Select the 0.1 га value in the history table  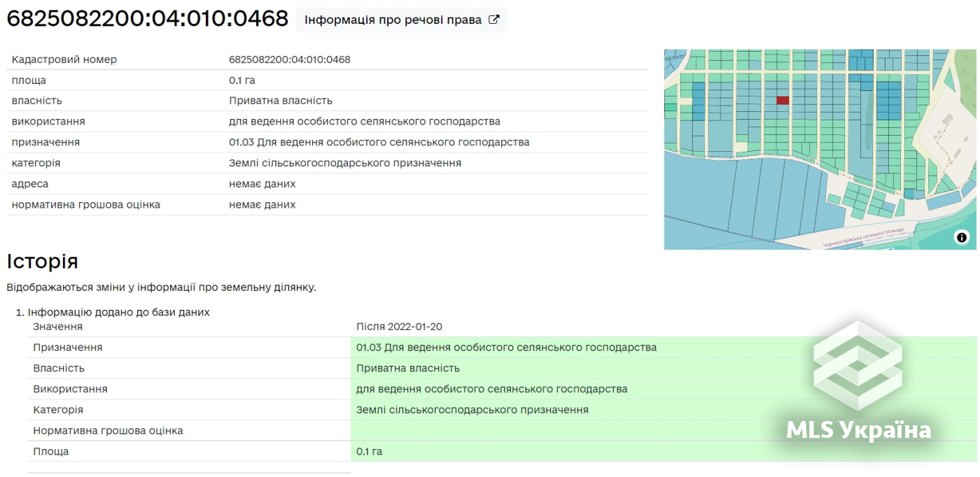[370, 452]
